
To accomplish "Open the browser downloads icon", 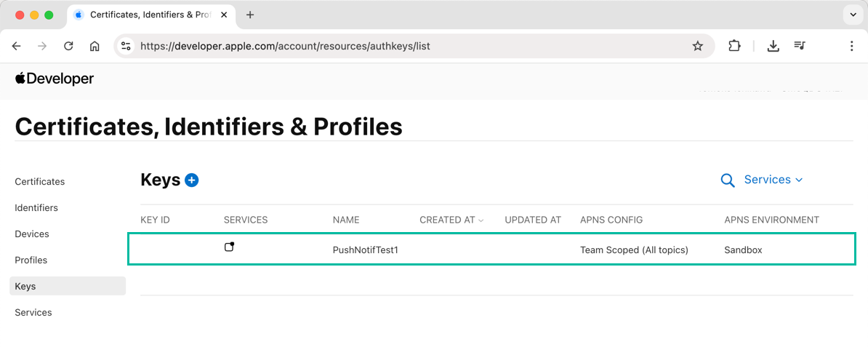I will 773,46.
